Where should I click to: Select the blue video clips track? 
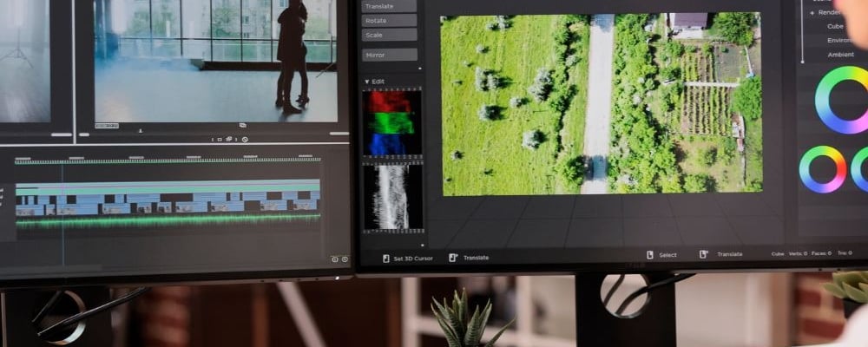click(x=168, y=204)
